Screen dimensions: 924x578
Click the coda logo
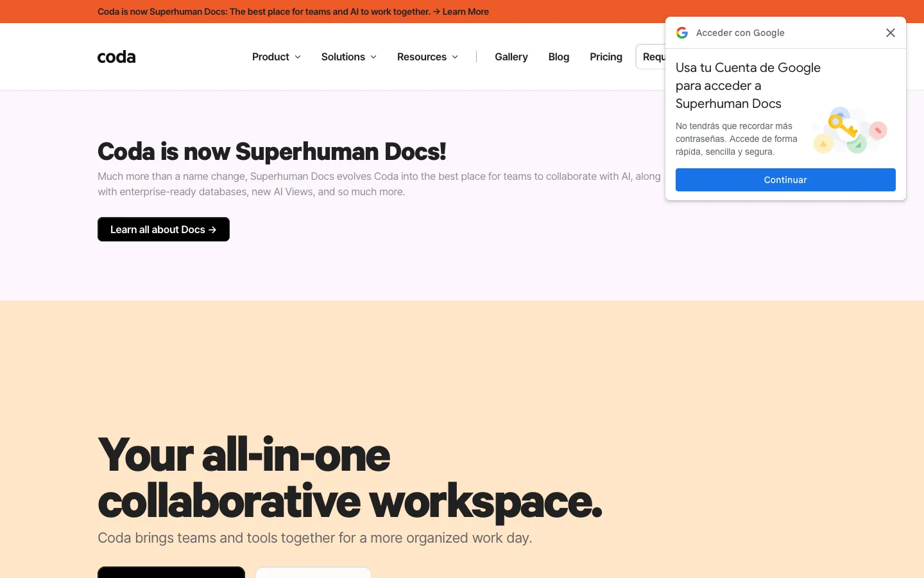(116, 57)
